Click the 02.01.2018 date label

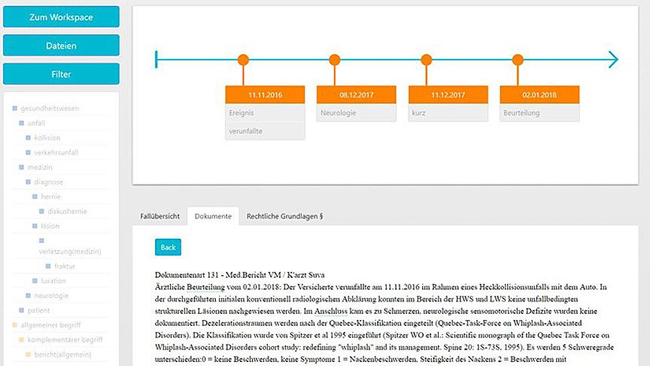[539, 95]
